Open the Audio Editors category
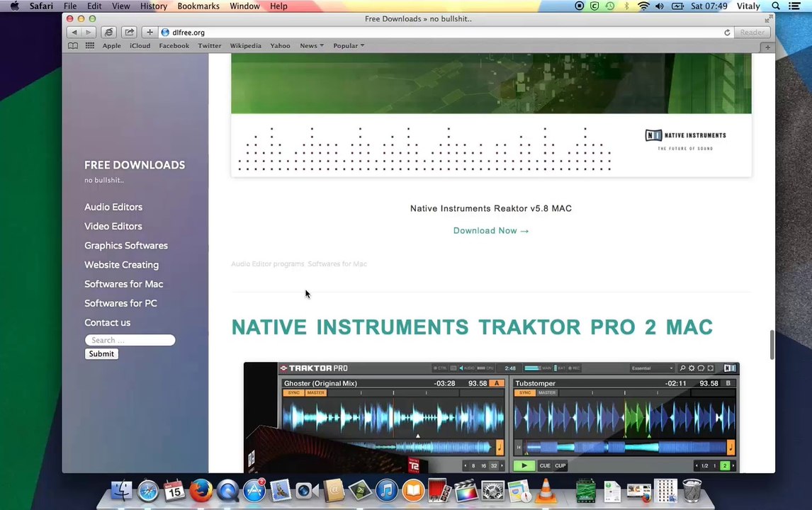 [x=113, y=207]
